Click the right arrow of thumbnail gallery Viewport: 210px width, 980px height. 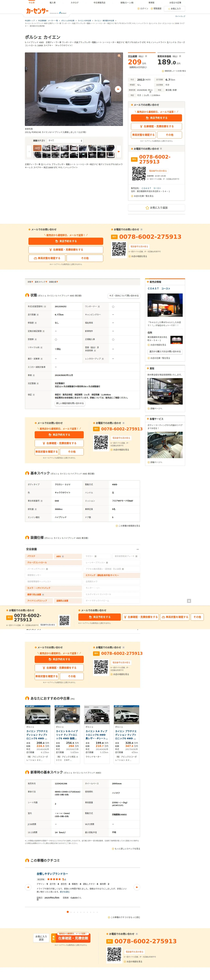(x=119, y=151)
